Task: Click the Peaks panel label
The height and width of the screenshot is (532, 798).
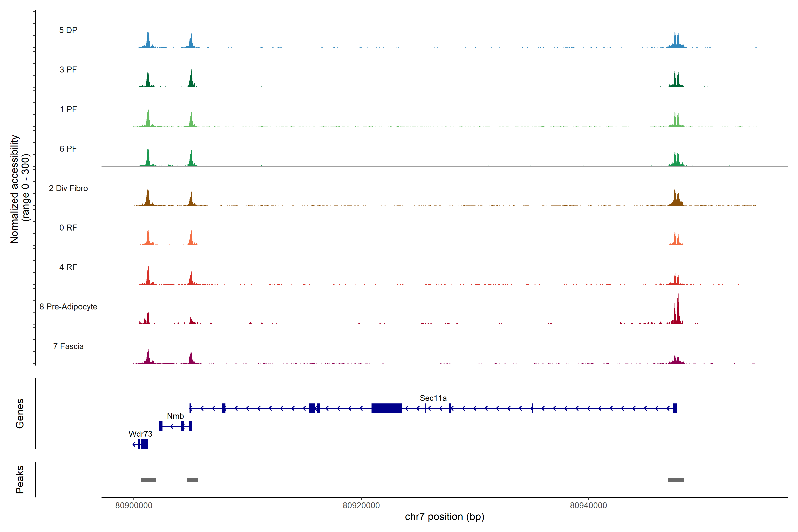Action: [x=20, y=479]
